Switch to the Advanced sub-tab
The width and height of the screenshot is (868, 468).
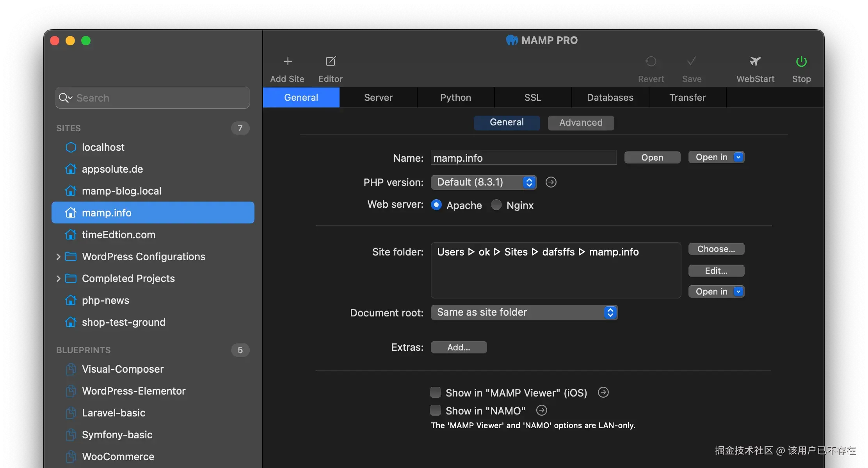(581, 123)
